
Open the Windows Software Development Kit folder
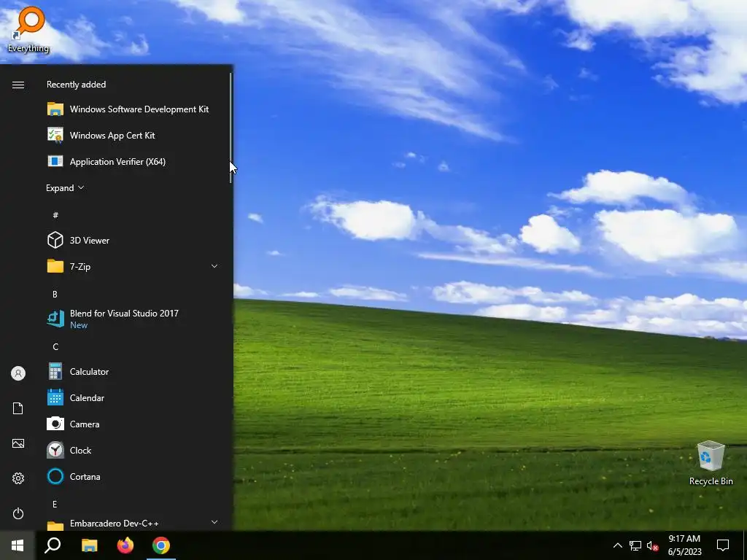pos(134,109)
